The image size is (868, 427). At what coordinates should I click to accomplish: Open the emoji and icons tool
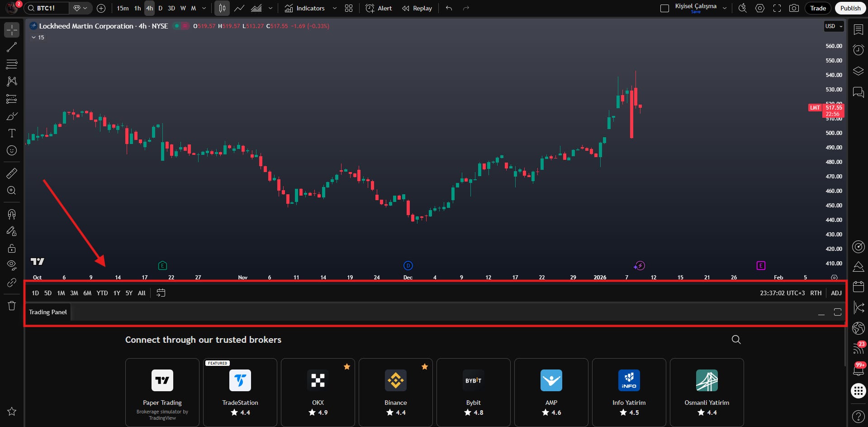[x=12, y=150]
